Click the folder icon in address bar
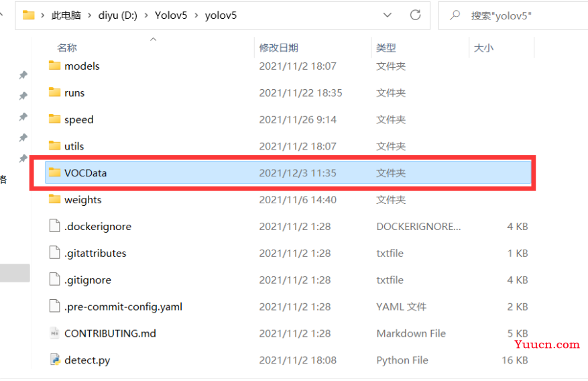This screenshot has height=381, width=588. pyautogui.click(x=29, y=15)
